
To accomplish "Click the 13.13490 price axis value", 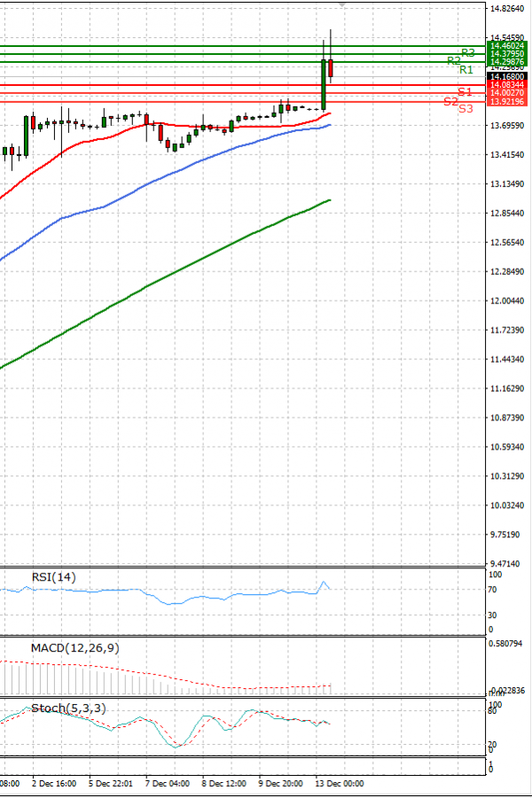I will tap(507, 184).
